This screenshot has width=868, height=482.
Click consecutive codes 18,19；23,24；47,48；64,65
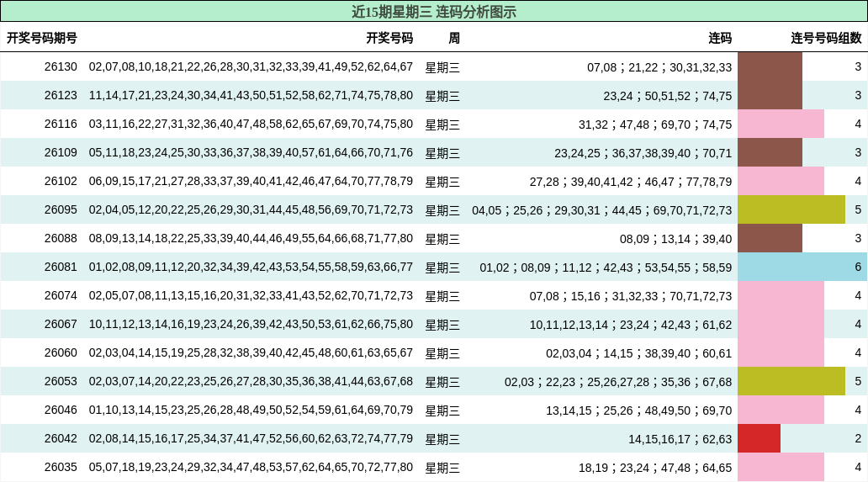[x=655, y=468]
